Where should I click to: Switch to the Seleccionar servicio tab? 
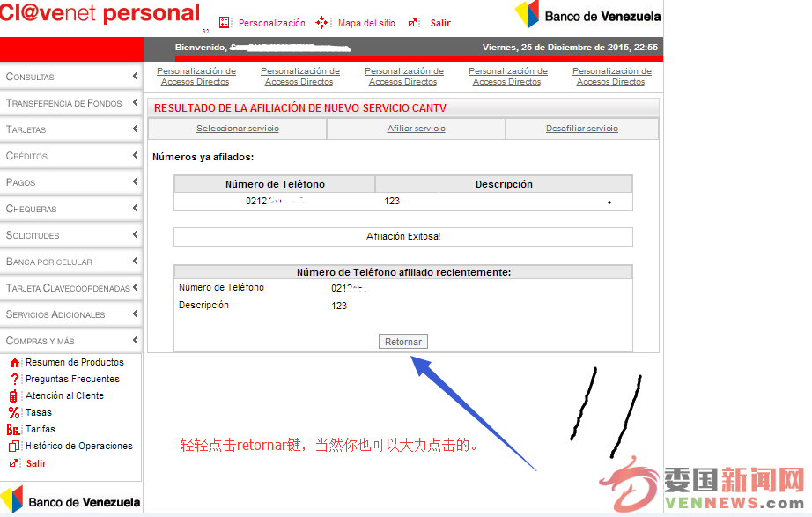[x=238, y=129]
